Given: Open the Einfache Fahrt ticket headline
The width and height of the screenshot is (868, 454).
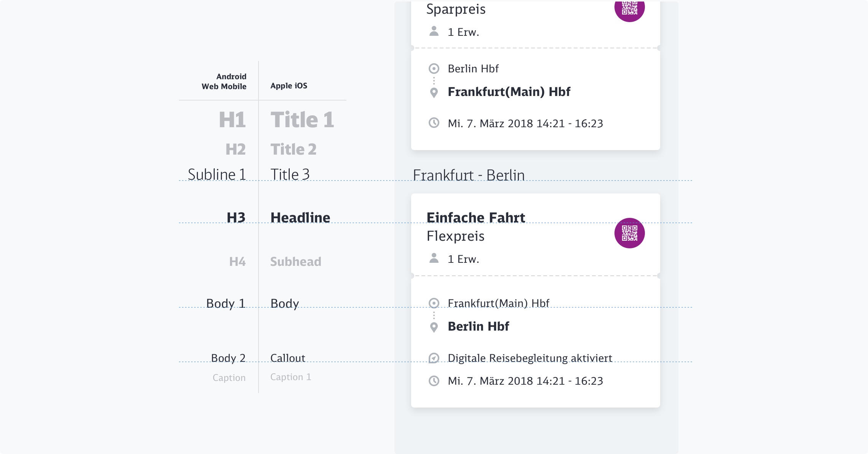Looking at the screenshot, I should tap(475, 217).
